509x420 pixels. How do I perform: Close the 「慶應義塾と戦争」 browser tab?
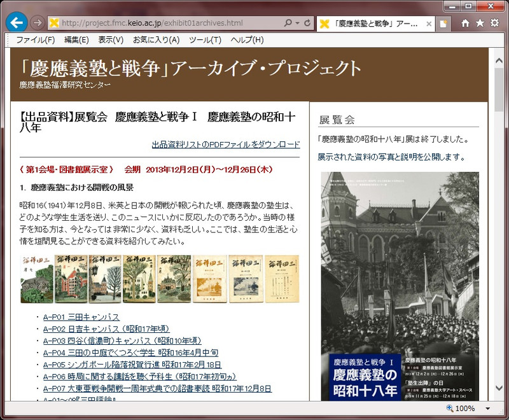[x=429, y=24]
